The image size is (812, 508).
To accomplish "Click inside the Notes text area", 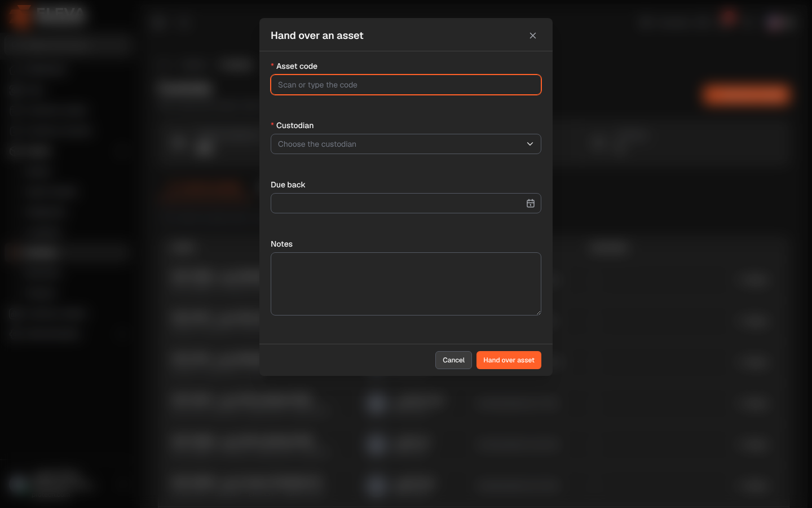I will pyautogui.click(x=406, y=284).
